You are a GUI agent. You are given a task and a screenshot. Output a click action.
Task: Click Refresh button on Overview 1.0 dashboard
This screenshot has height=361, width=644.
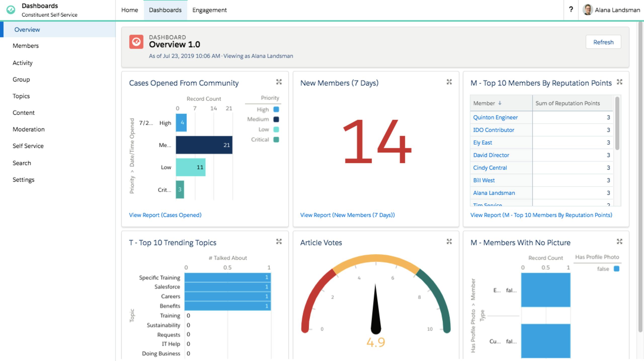click(603, 42)
